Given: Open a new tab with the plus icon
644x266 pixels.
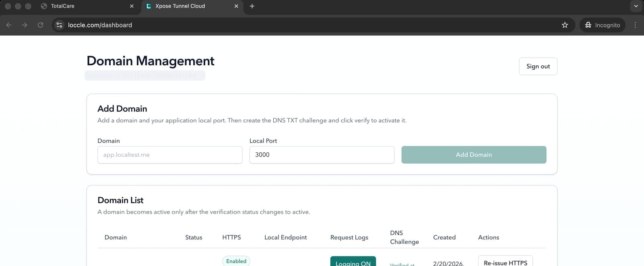Looking at the screenshot, I should coord(252,6).
